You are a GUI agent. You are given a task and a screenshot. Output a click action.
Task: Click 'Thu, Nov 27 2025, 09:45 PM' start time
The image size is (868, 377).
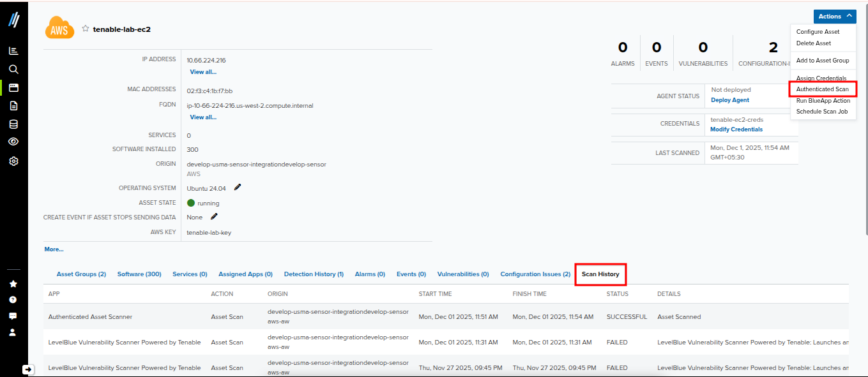point(460,368)
